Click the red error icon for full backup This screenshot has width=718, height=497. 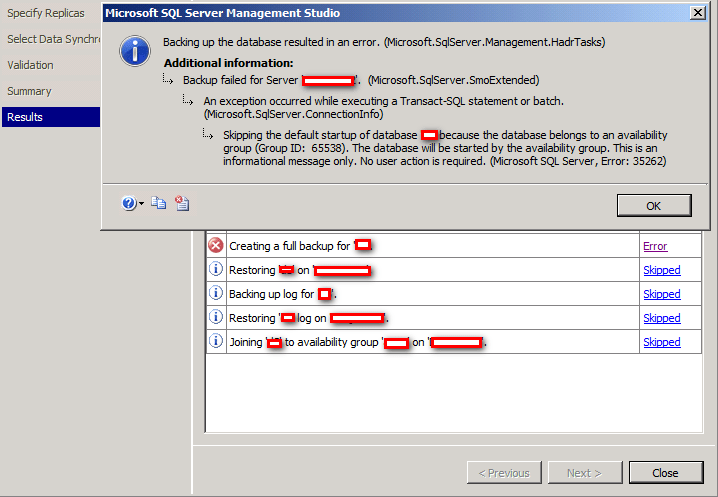(216, 246)
